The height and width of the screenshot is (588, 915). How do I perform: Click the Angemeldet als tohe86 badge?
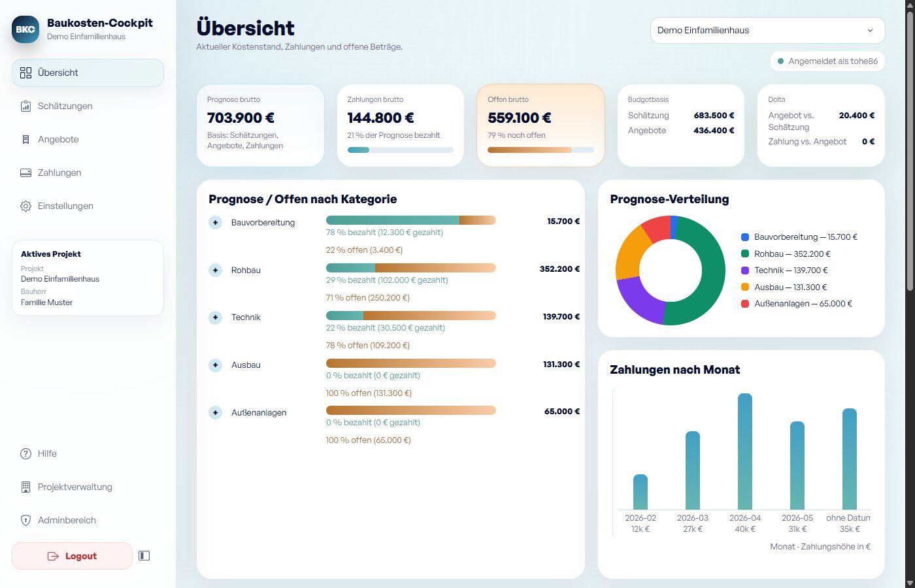tap(827, 61)
